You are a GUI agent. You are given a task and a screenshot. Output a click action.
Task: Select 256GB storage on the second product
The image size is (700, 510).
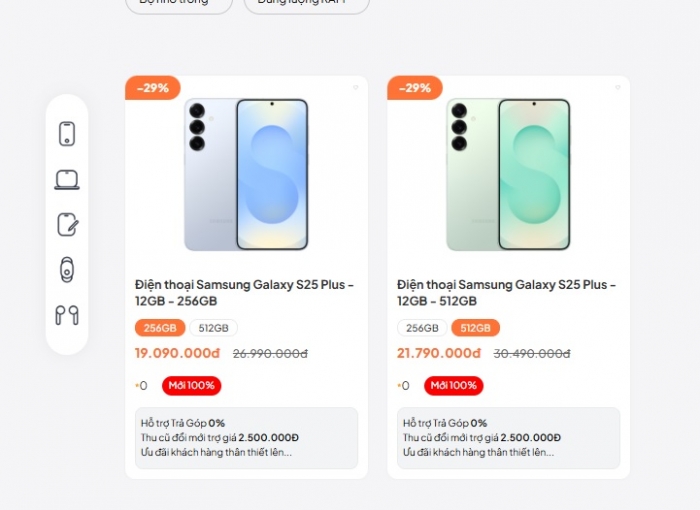point(422,328)
